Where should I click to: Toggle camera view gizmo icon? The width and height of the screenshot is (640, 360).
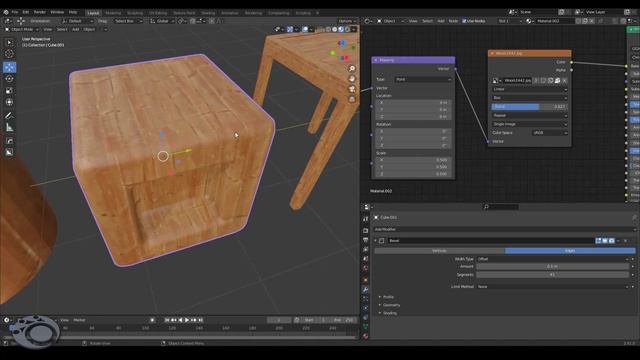point(352,89)
